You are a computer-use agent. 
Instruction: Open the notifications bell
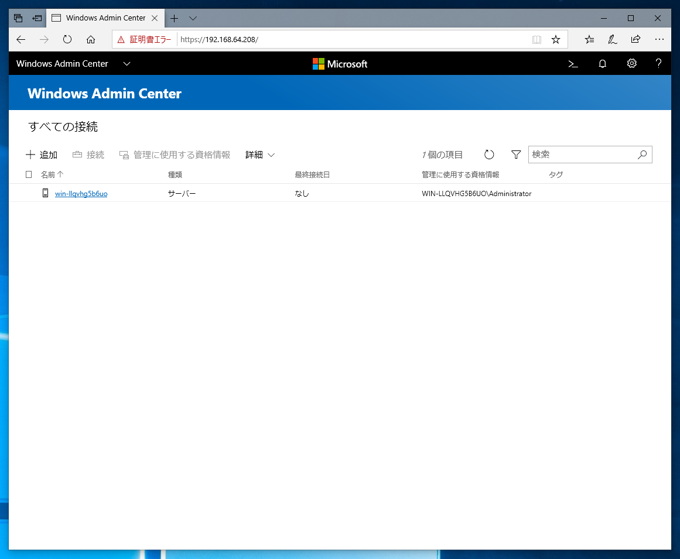pos(602,64)
